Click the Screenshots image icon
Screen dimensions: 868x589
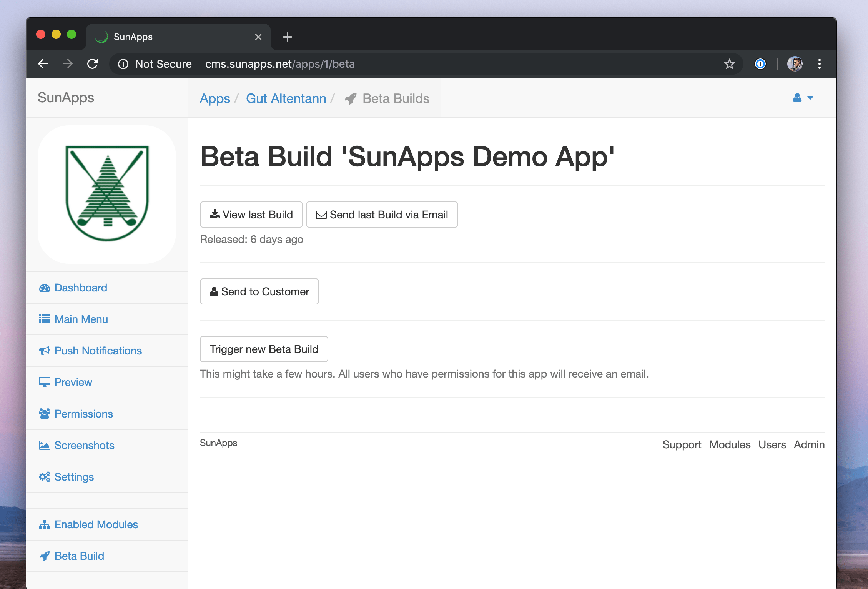[45, 445]
